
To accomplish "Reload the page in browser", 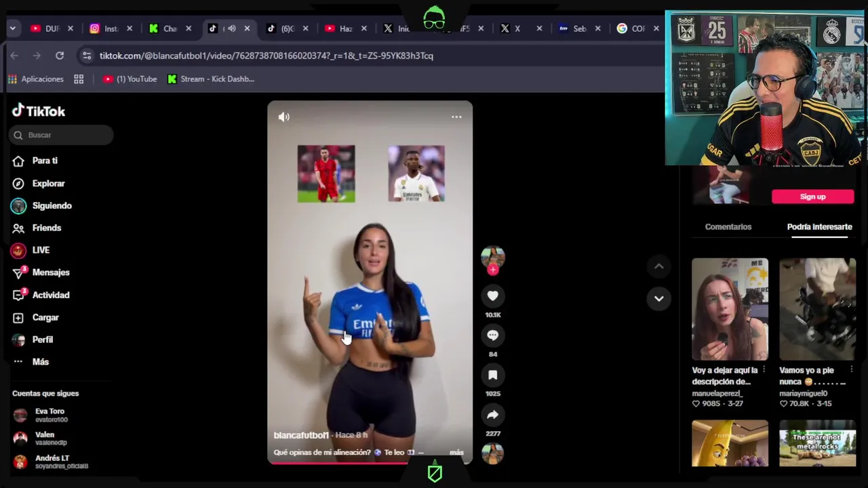I will click(60, 56).
